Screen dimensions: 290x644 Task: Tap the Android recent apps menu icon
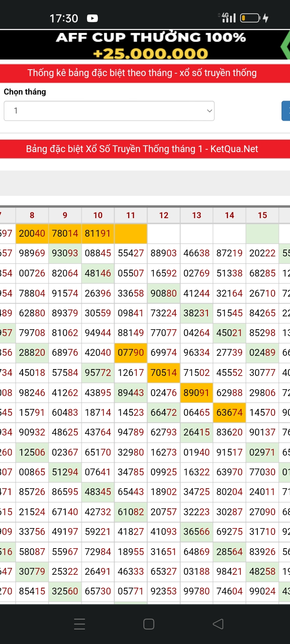(80, 624)
